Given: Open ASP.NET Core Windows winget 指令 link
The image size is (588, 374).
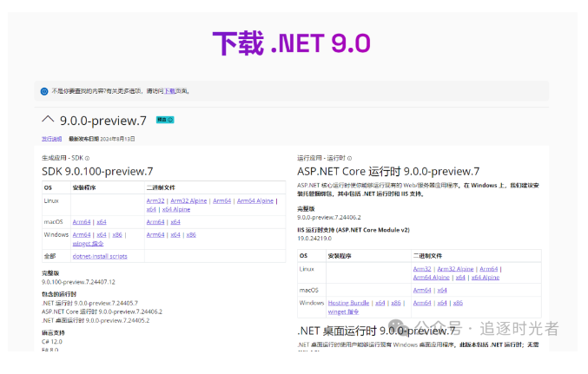Looking at the screenshot, I should pos(343,312).
